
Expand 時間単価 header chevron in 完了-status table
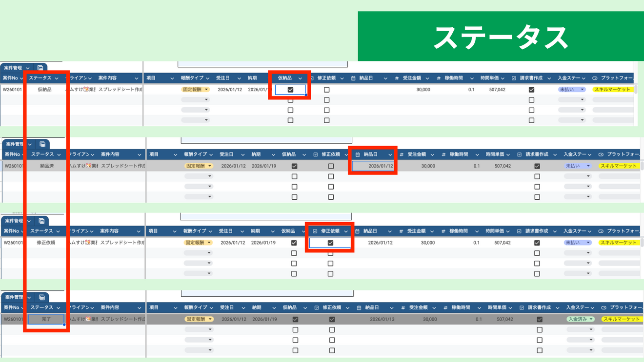tap(510, 308)
